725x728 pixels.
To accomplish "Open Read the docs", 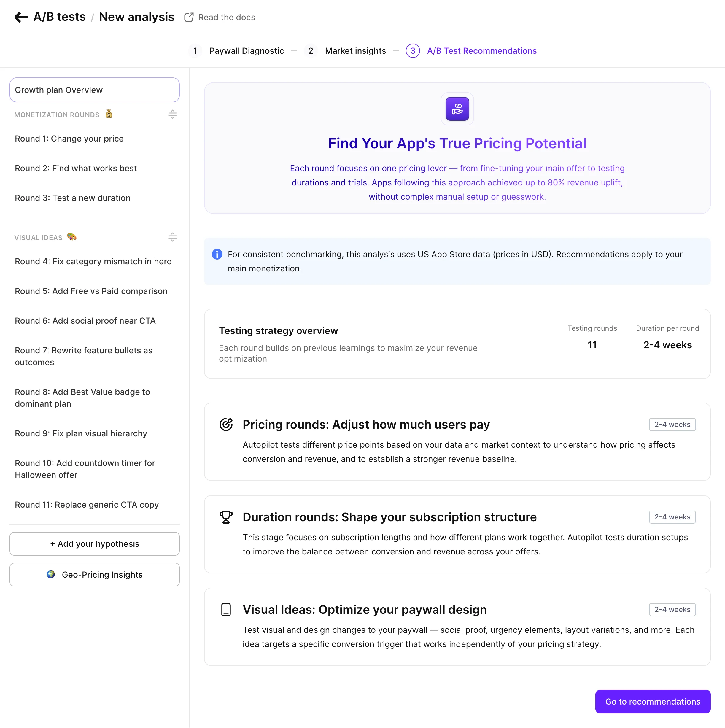I will tap(226, 17).
